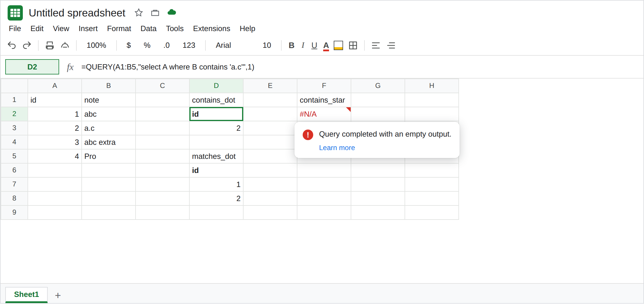This screenshot has height=306, width=644.
Task: Open the Data menu
Action: tap(148, 28)
